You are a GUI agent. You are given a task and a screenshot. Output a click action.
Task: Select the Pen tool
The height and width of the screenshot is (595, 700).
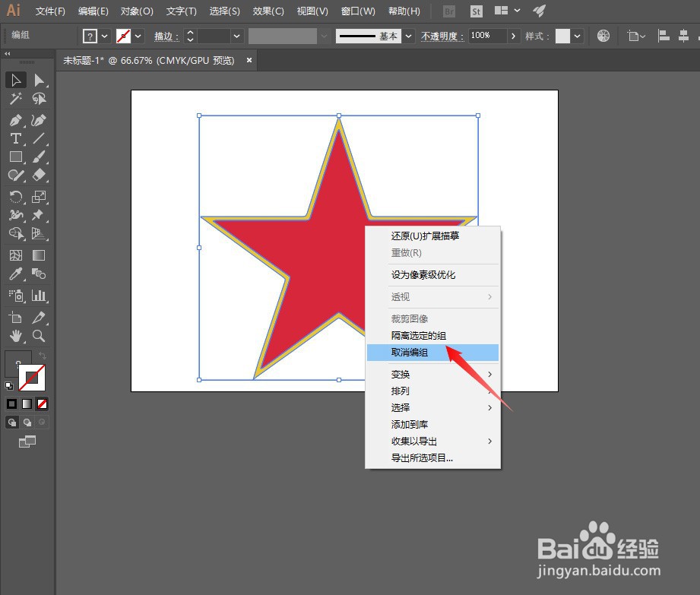16,120
